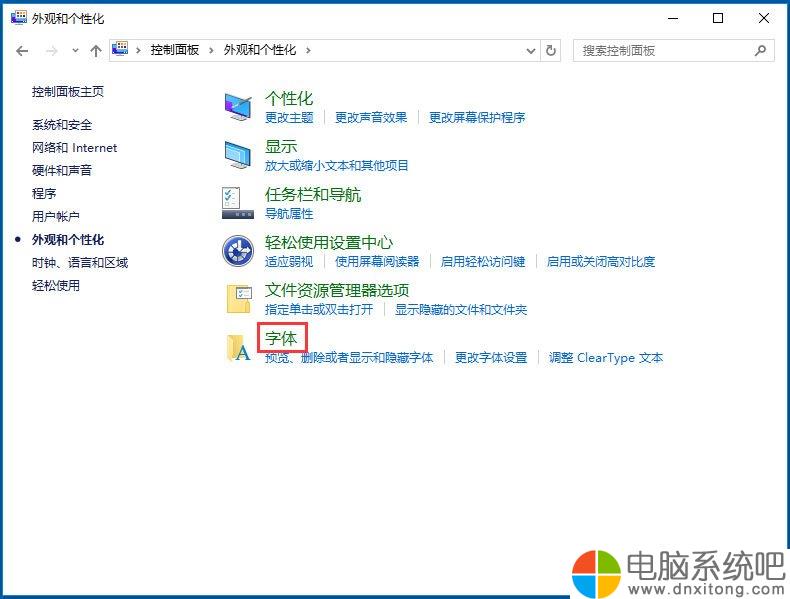Click 调整 ClearType 文本 link
The image size is (790, 599).
[x=606, y=358]
